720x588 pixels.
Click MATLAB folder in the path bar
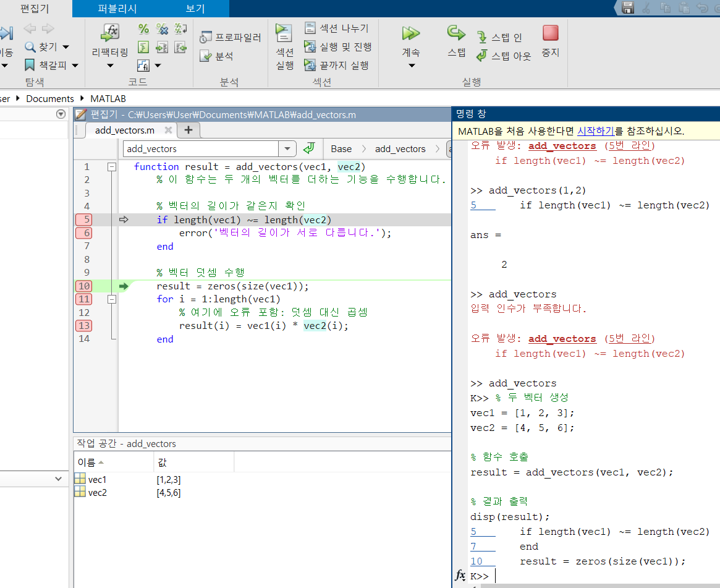(x=108, y=99)
